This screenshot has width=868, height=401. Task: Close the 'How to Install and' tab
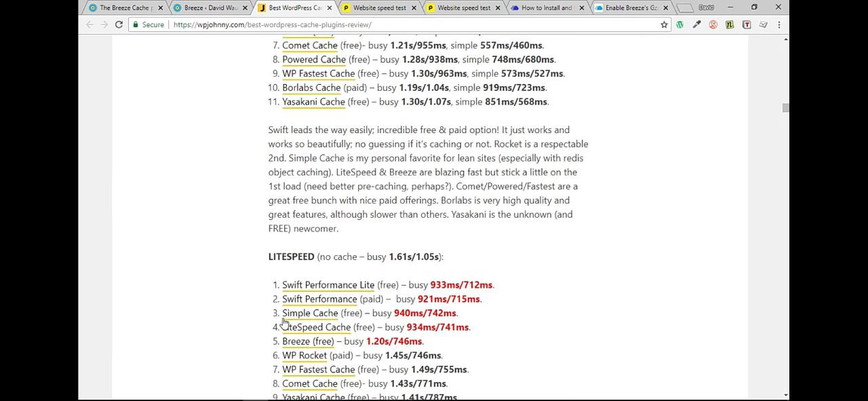(x=582, y=7)
